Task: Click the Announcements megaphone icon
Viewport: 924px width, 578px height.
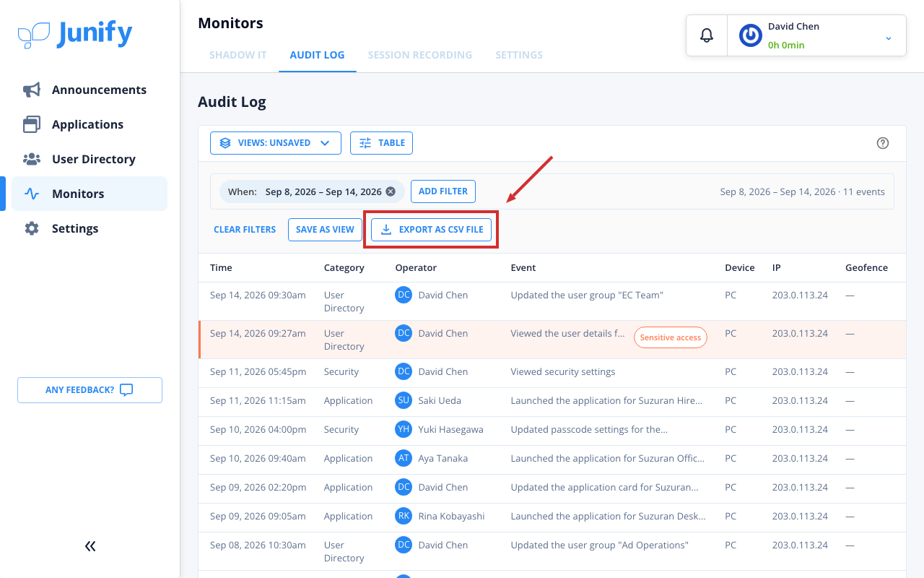Action: pos(32,90)
